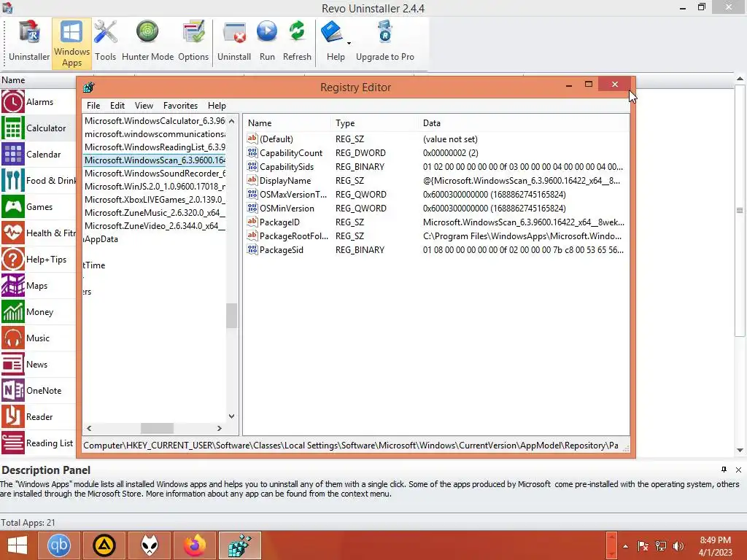This screenshot has height=560, width=747.
Task: Select the (Default) registry value
Action: [x=276, y=139]
